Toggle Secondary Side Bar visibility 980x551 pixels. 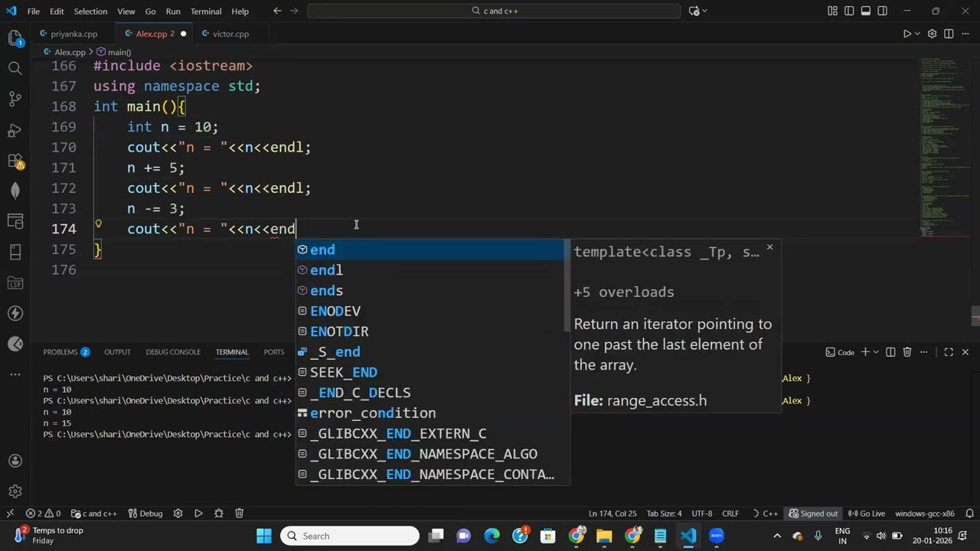[883, 11]
